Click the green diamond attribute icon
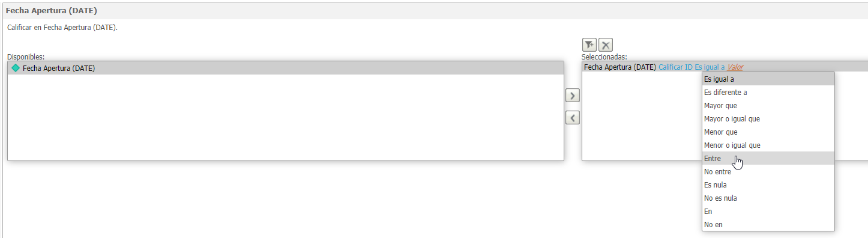Screen dimensions: 868x238 click(x=16, y=68)
